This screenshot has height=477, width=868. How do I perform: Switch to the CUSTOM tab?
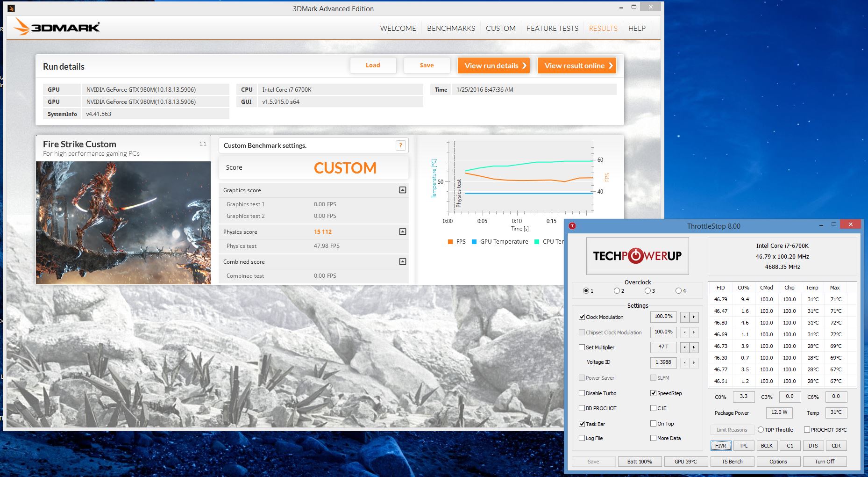click(501, 29)
